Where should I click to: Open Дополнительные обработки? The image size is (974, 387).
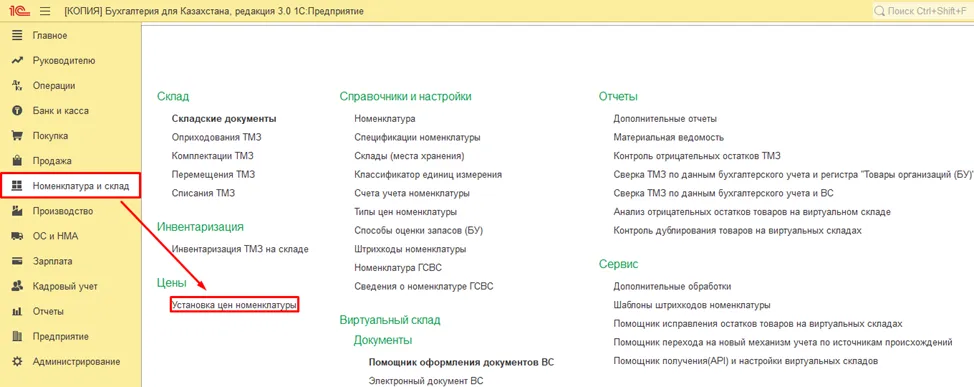672,286
